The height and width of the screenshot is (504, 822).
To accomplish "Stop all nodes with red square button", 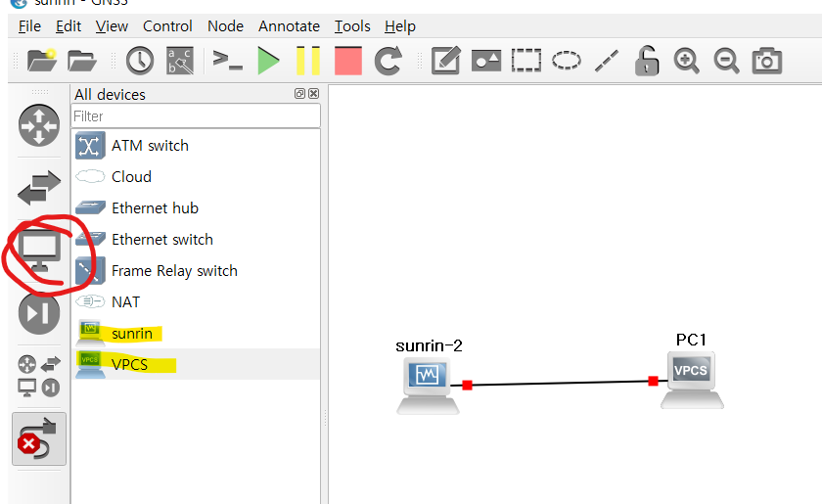I will (348, 61).
